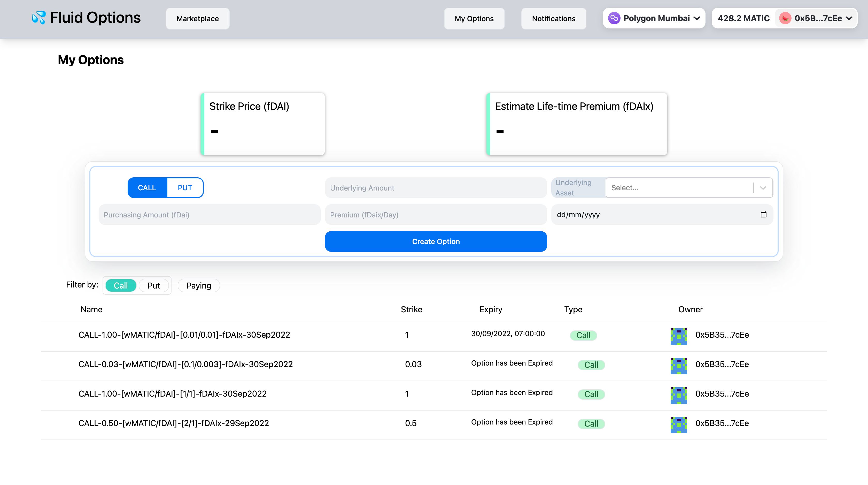868x485 pixels.
Task: Click the My Options page heading
Action: pos(91,60)
